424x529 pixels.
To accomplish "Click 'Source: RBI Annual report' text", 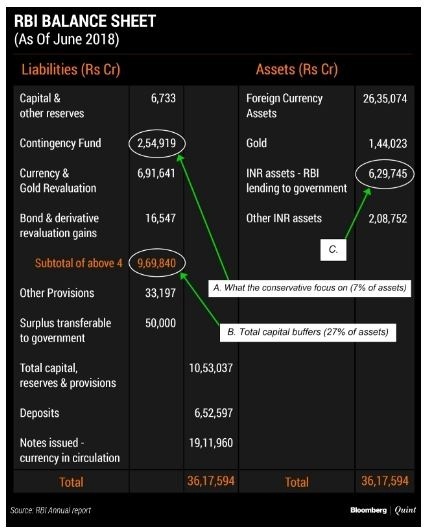I will (51, 510).
